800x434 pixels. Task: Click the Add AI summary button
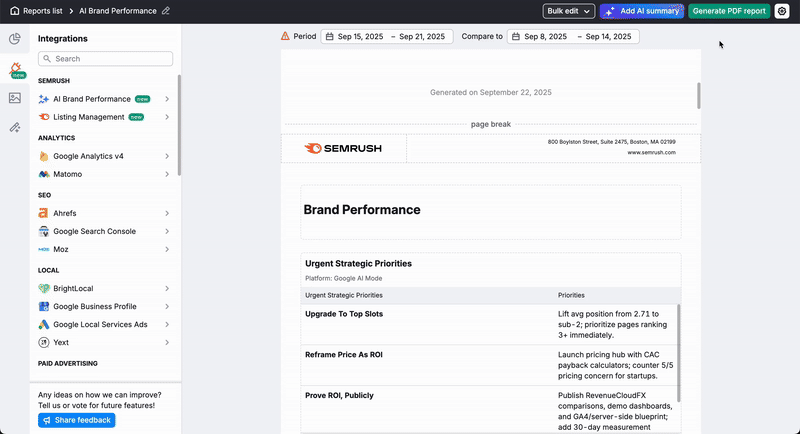coord(641,11)
